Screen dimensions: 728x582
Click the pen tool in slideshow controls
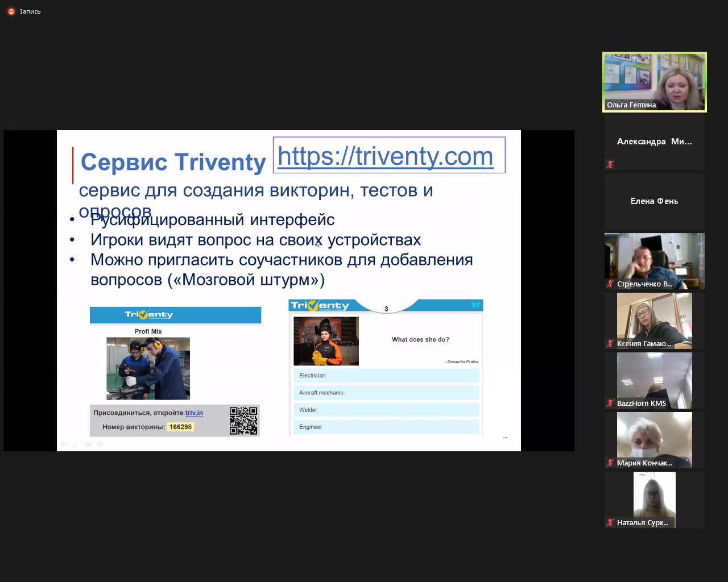click(75, 444)
